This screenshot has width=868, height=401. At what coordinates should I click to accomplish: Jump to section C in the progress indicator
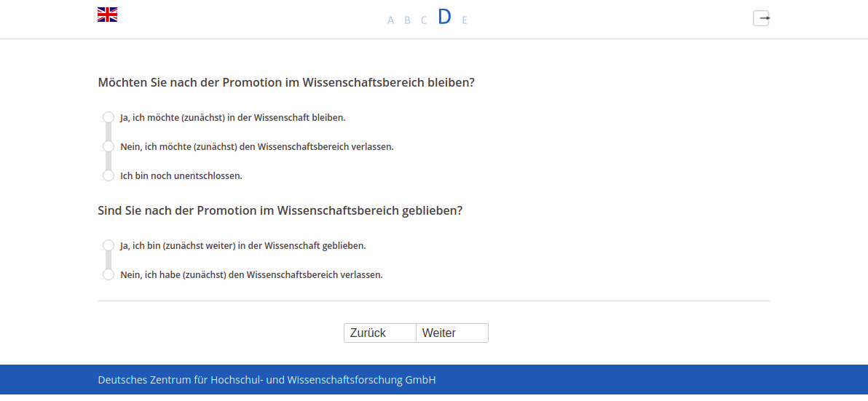click(x=424, y=20)
